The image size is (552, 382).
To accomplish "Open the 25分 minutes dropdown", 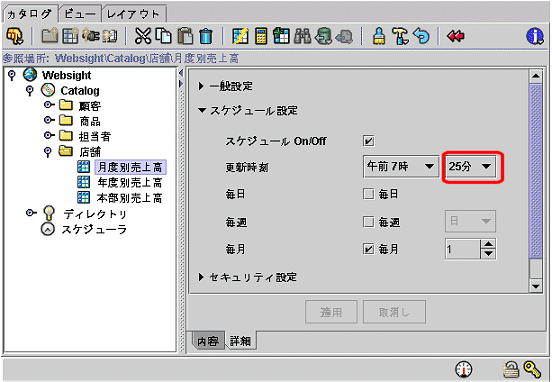I will [470, 166].
